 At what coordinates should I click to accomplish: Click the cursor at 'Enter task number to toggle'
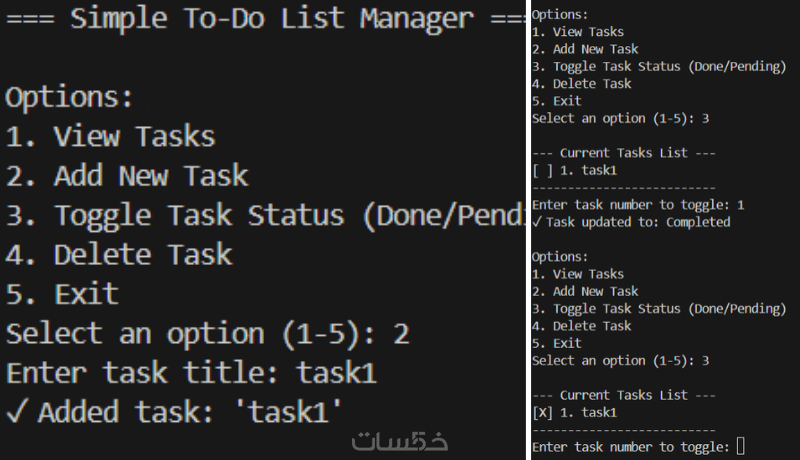click(741, 447)
